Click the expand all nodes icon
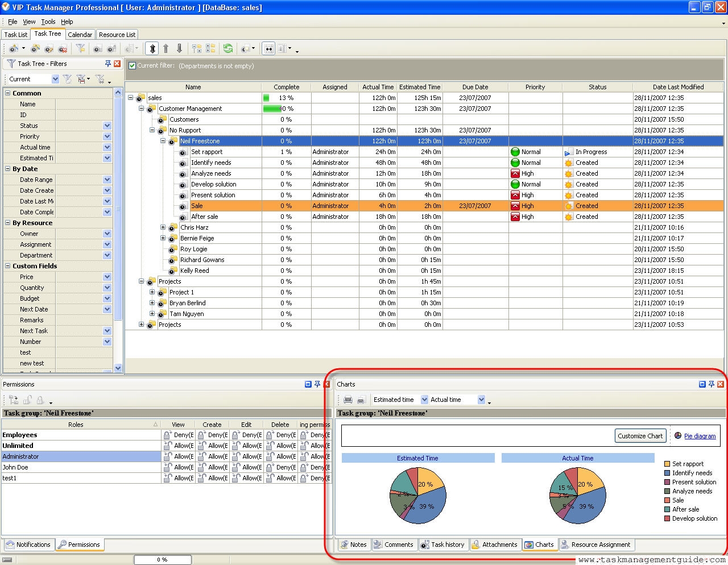This screenshot has height=565, width=728. tap(197, 49)
